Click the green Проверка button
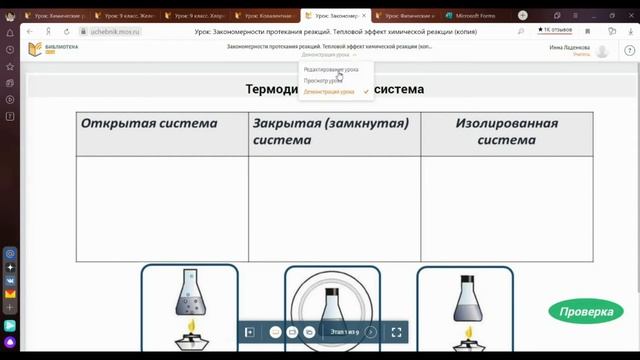Image resolution: width=640 pixels, height=360 pixels. 586,311
